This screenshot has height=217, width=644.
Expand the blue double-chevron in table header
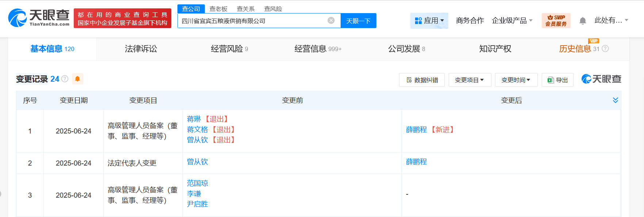tap(615, 100)
